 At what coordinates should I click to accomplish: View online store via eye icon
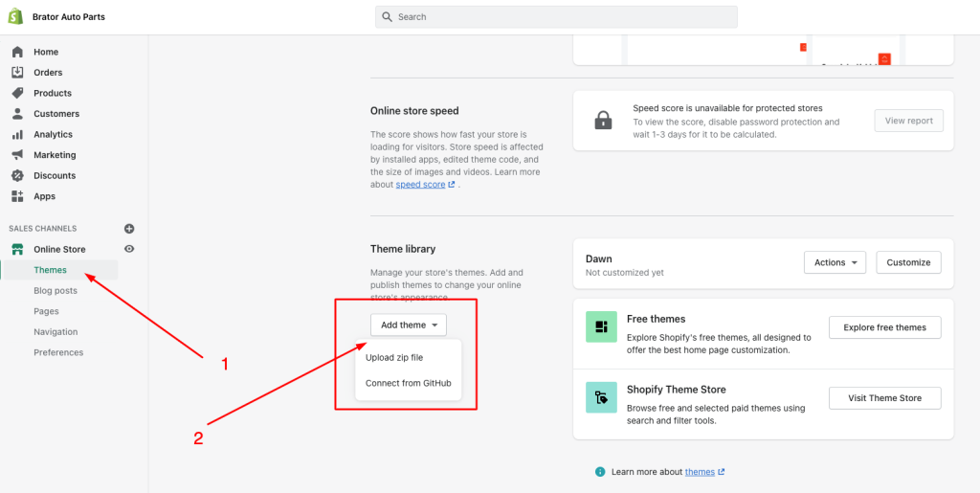tap(129, 249)
